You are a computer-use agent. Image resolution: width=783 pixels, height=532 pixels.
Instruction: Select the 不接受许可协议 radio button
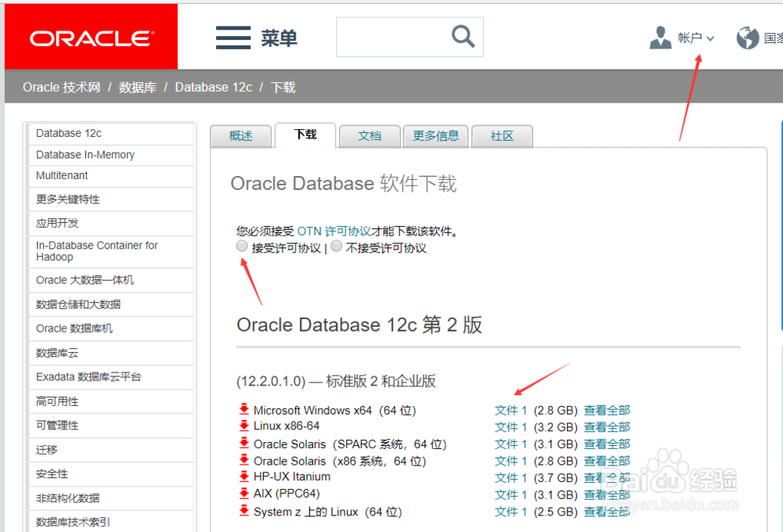click(x=336, y=246)
